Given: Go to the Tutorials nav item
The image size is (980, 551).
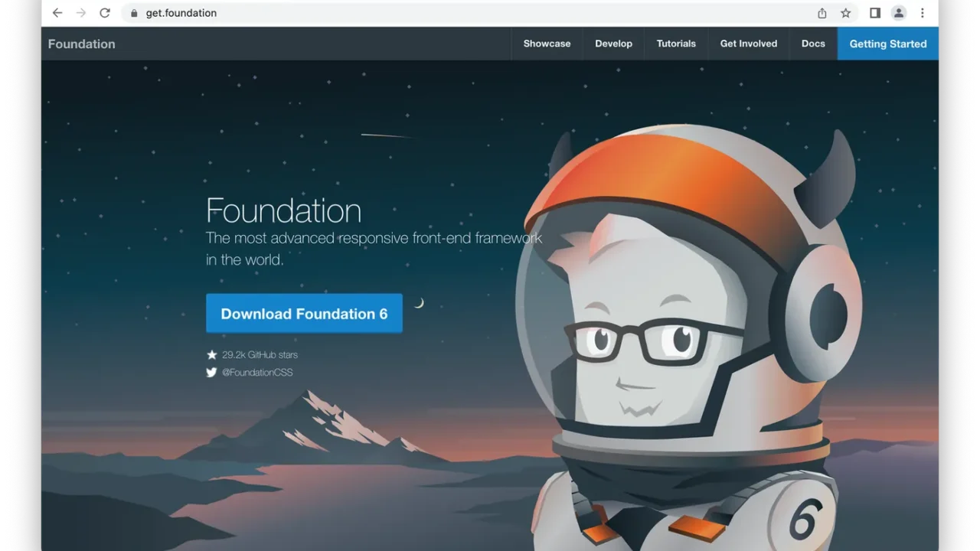Looking at the screenshot, I should (676, 44).
